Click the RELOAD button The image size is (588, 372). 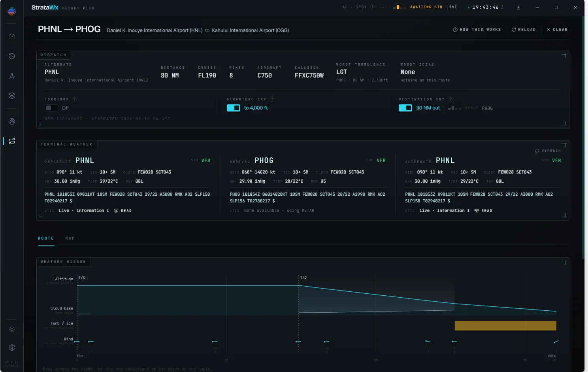pyautogui.click(x=524, y=30)
